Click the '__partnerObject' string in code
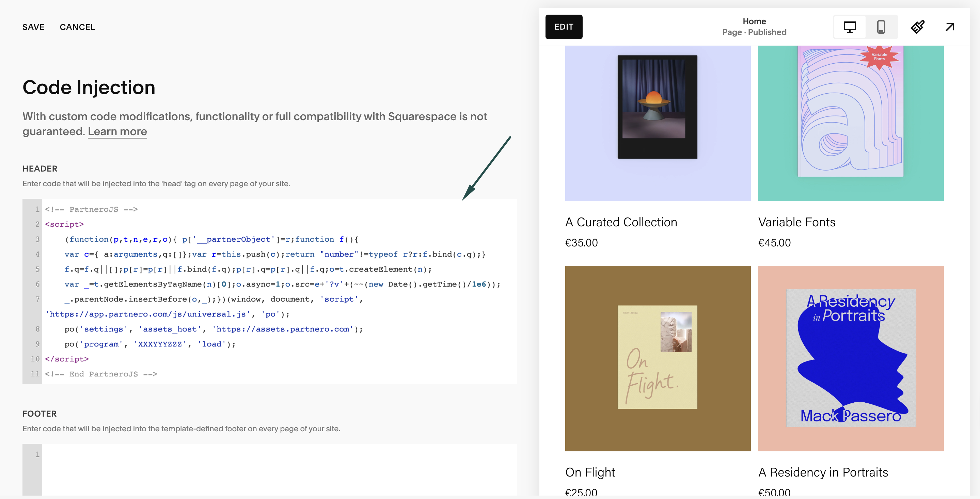 233,239
